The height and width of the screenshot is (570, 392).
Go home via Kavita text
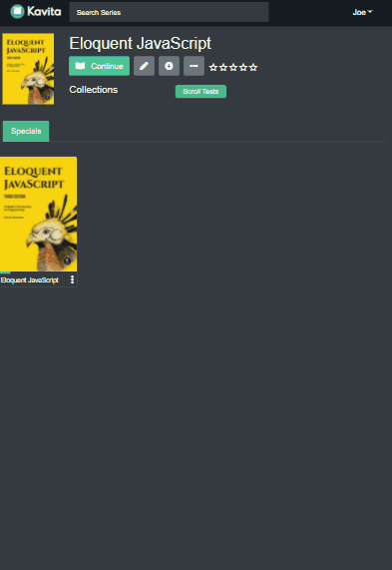coord(44,12)
